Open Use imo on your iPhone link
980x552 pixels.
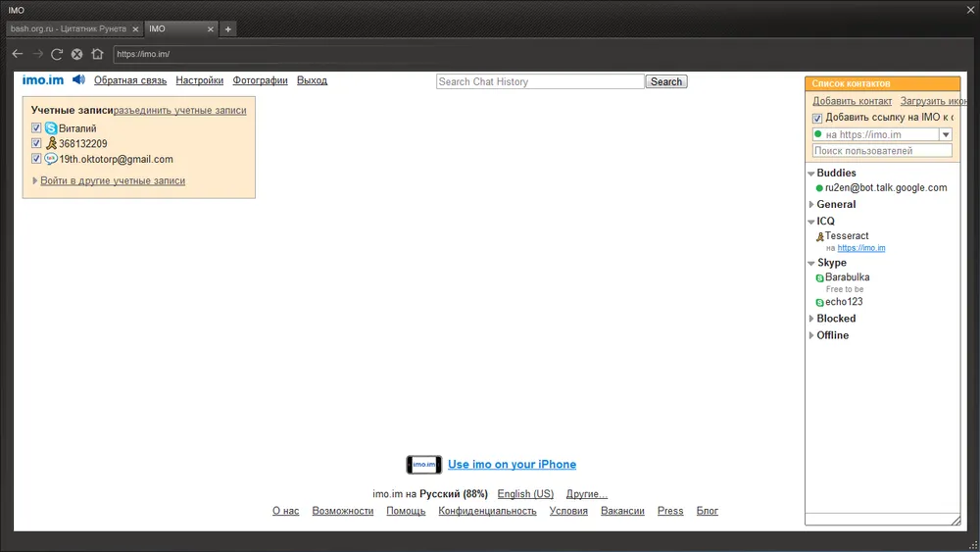tap(512, 465)
